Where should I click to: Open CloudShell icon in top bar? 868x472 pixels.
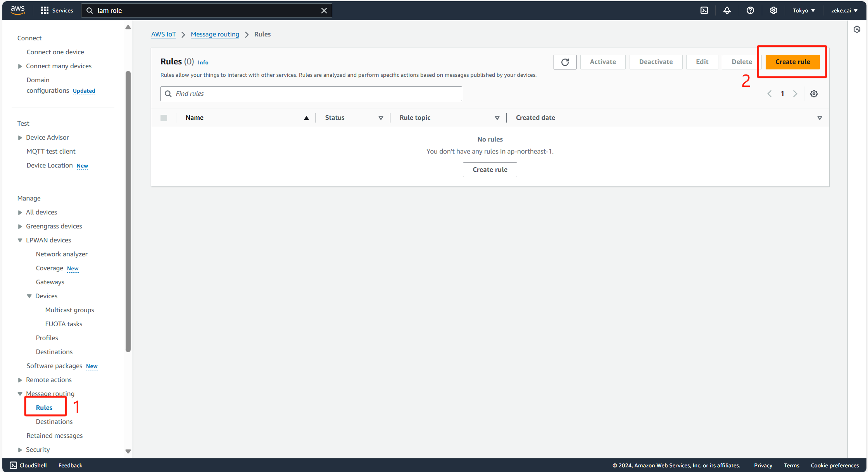click(704, 10)
